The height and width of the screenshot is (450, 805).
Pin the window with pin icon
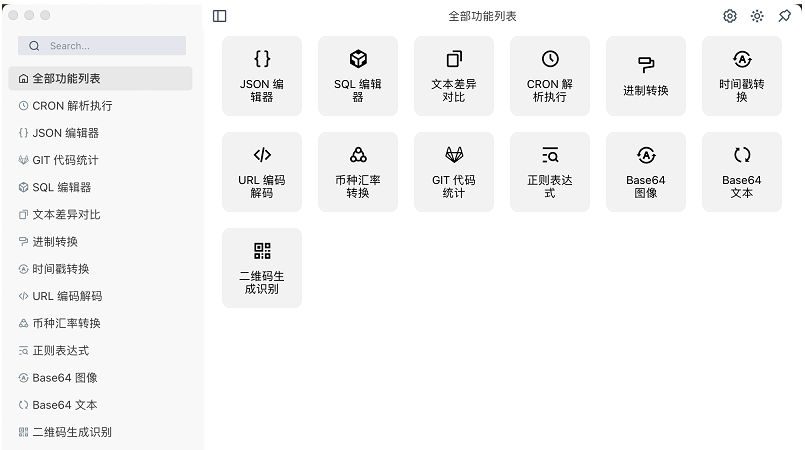[x=784, y=16]
